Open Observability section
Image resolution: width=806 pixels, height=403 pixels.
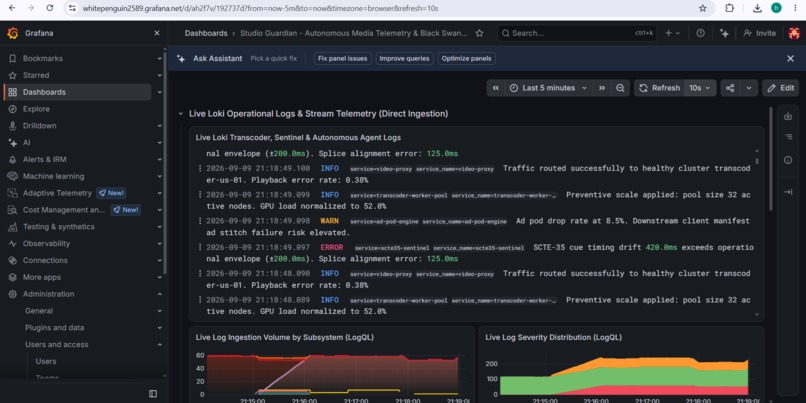tap(46, 244)
